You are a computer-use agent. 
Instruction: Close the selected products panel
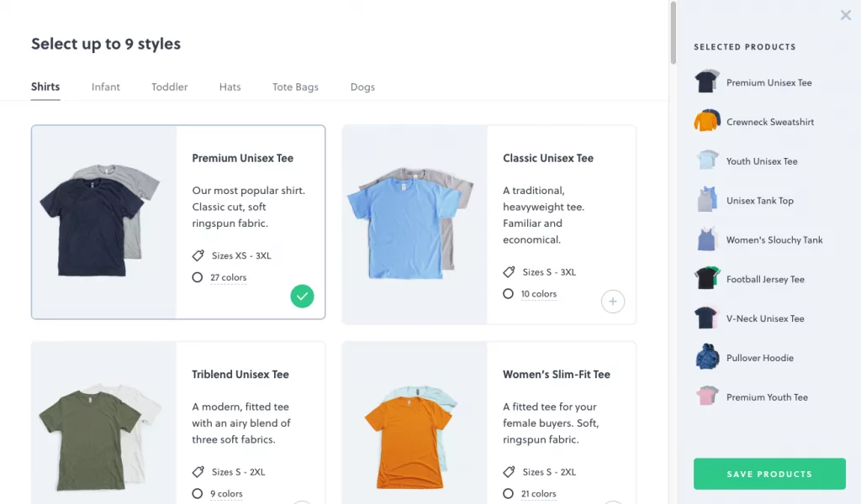point(845,15)
